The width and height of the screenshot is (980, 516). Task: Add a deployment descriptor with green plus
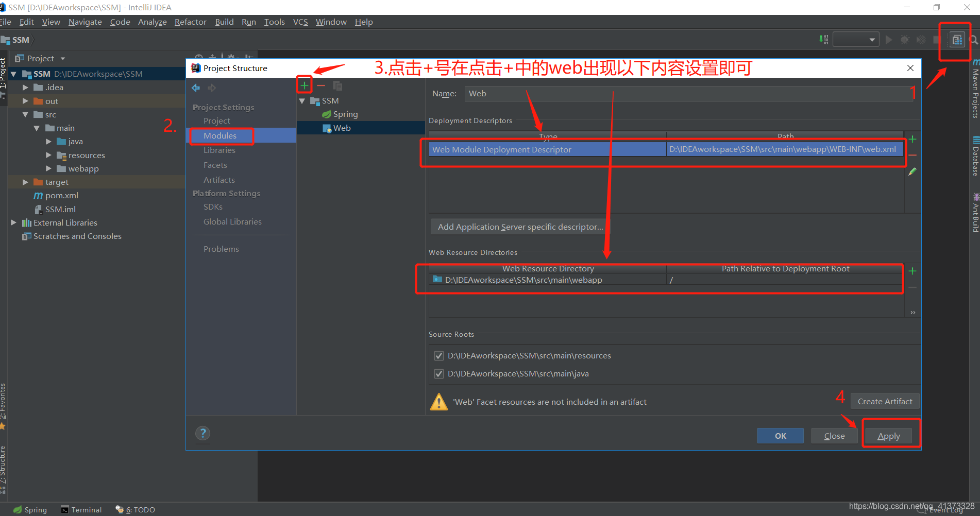click(913, 139)
